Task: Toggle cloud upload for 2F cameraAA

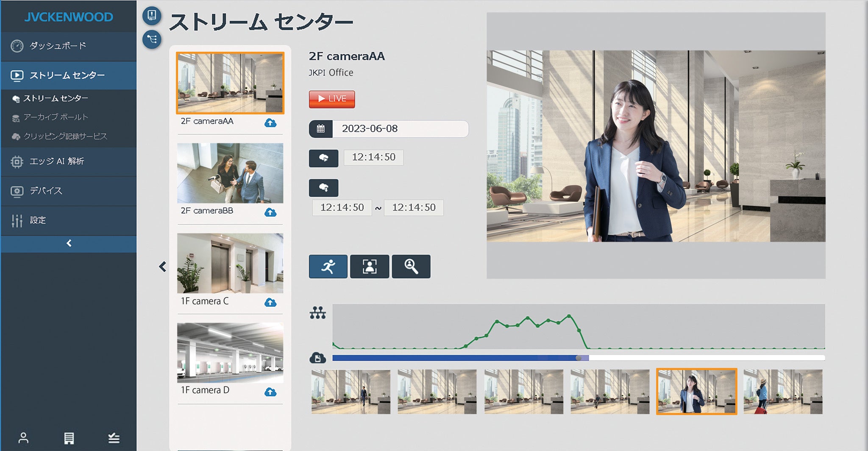Action: pos(271,123)
